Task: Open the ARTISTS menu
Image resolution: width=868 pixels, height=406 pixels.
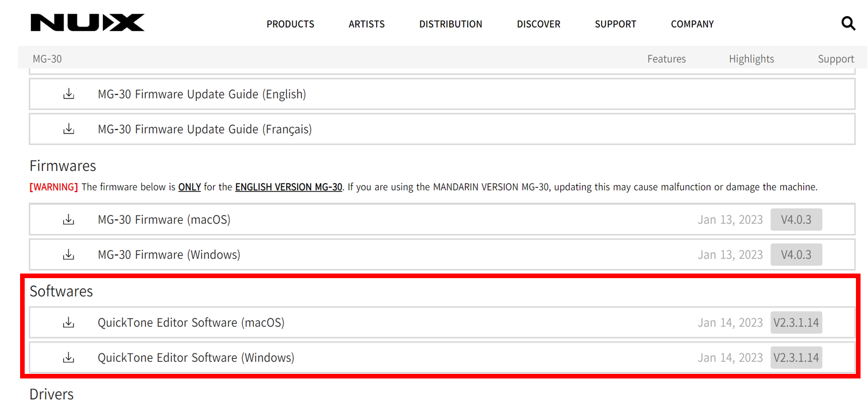Action: [x=367, y=24]
